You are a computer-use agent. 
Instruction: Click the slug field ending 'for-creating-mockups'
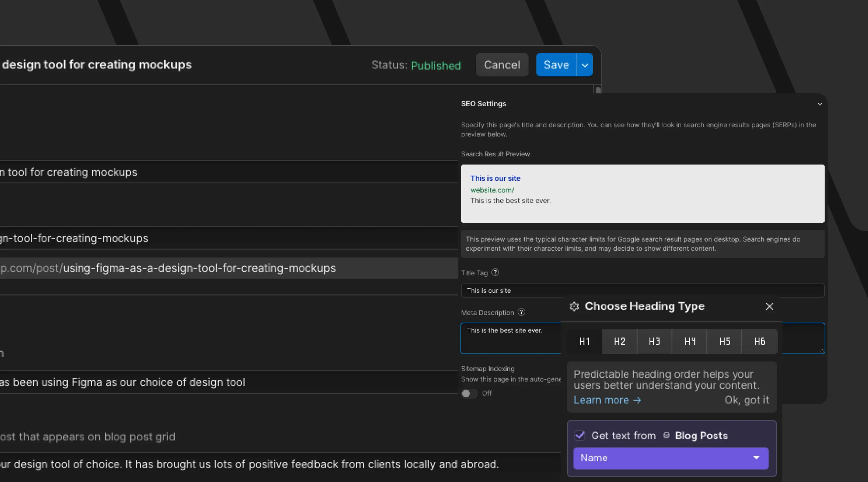(229, 238)
